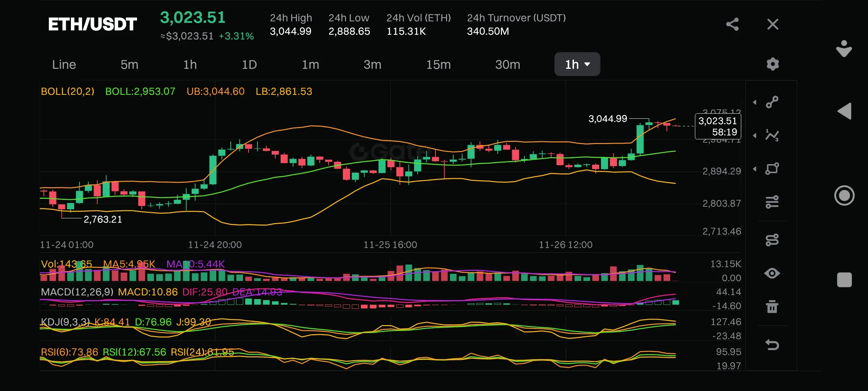The height and width of the screenshot is (391, 868).
Task: Delete all drawings with trash icon
Action: [772, 307]
